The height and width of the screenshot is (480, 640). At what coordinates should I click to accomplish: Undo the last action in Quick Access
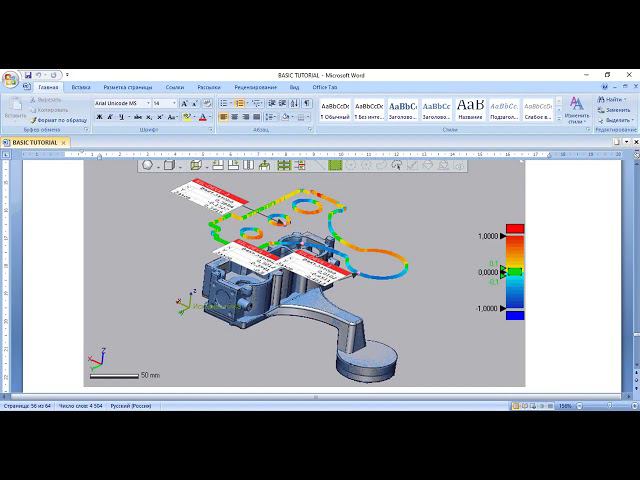38,75
